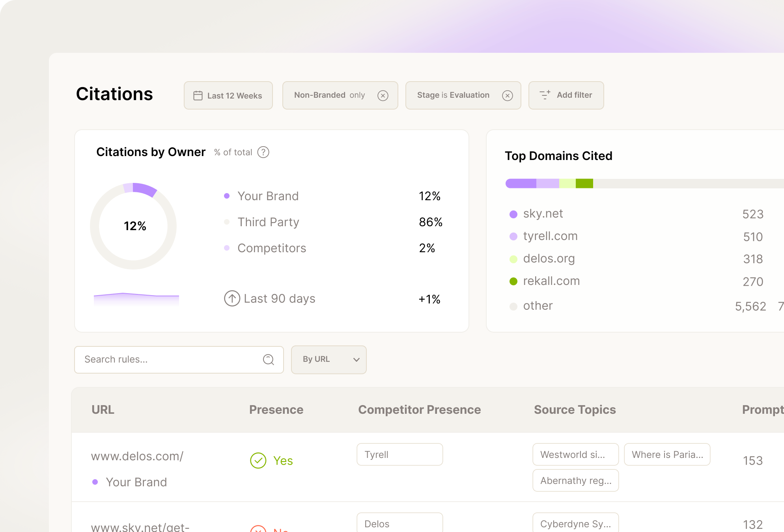Click the Westworld source topic chip
This screenshot has width=784, height=532.
point(575,454)
